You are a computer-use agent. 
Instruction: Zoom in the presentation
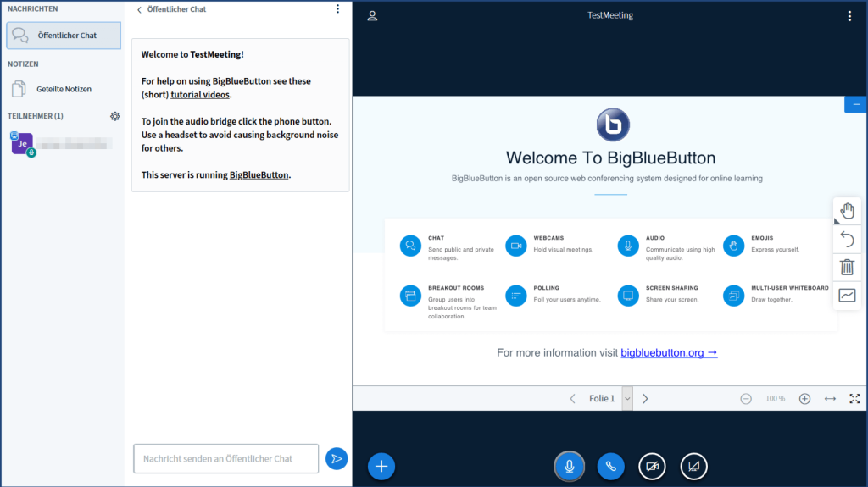(x=805, y=398)
